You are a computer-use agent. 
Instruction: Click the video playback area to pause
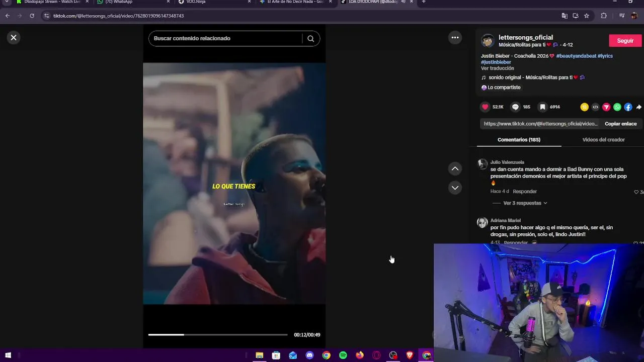point(234,184)
